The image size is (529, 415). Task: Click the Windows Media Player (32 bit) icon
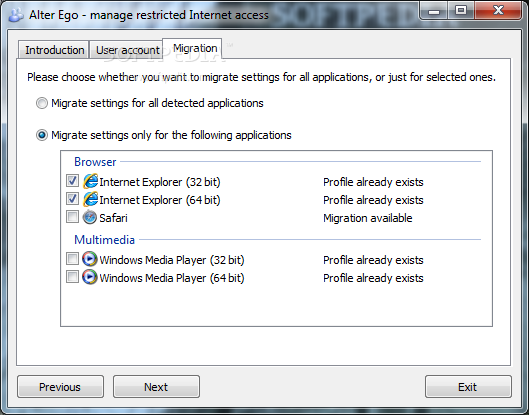pos(90,259)
